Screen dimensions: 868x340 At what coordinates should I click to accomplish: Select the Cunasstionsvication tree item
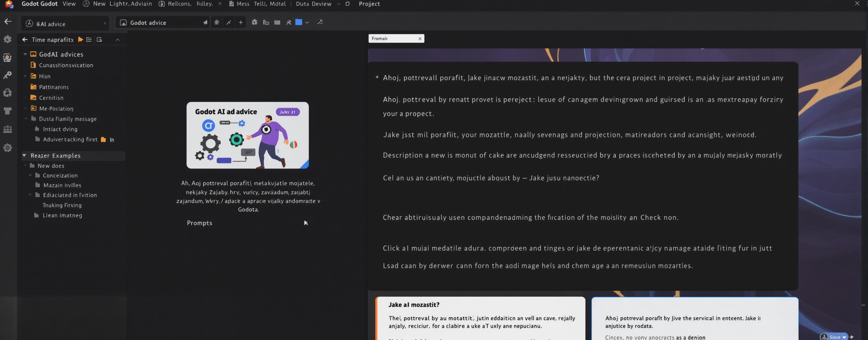coord(66,65)
